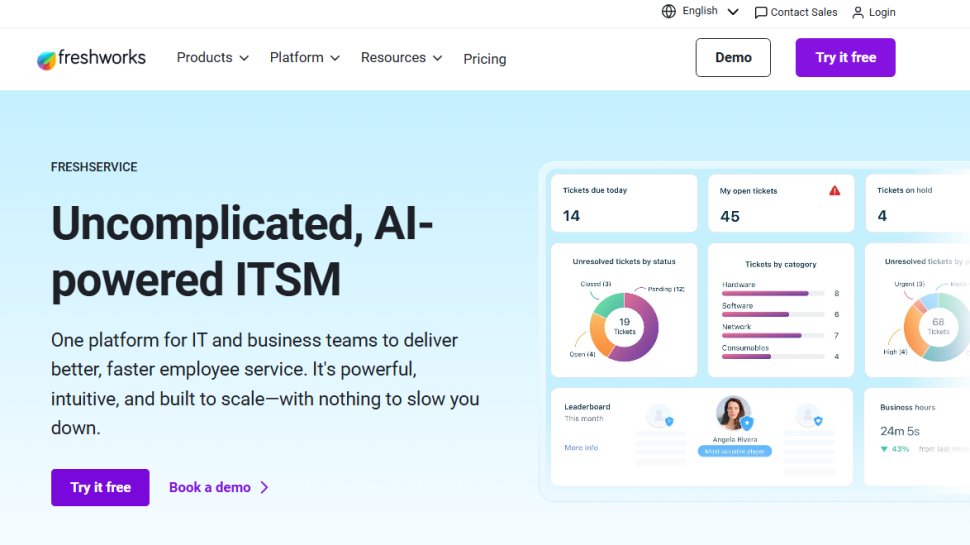Open the Resources menu
Image resolution: width=970 pixels, height=545 pixels.
(x=401, y=58)
